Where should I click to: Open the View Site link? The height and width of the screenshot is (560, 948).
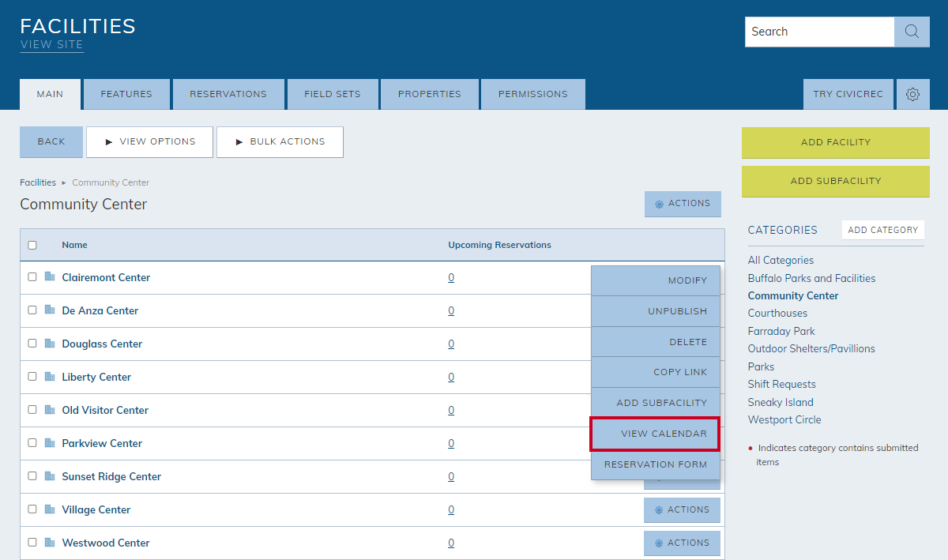[51, 45]
